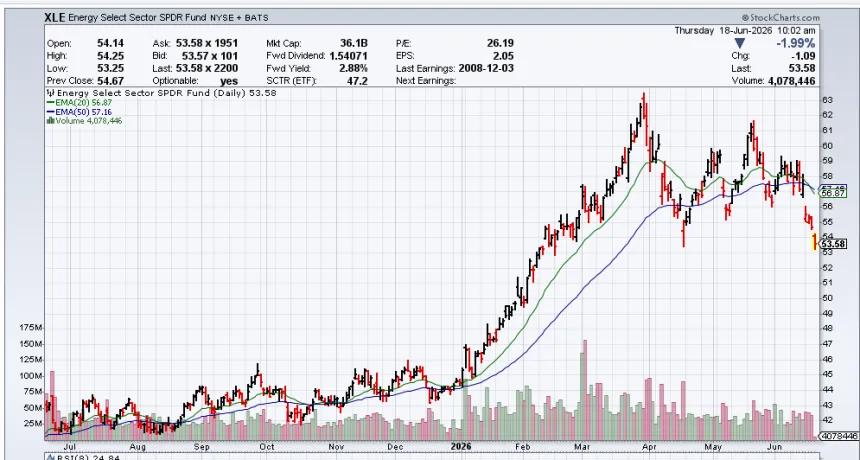Click the Fwd Dividend value 1.54071
Screen dimensions: 860x460
[x=348, y=55]
